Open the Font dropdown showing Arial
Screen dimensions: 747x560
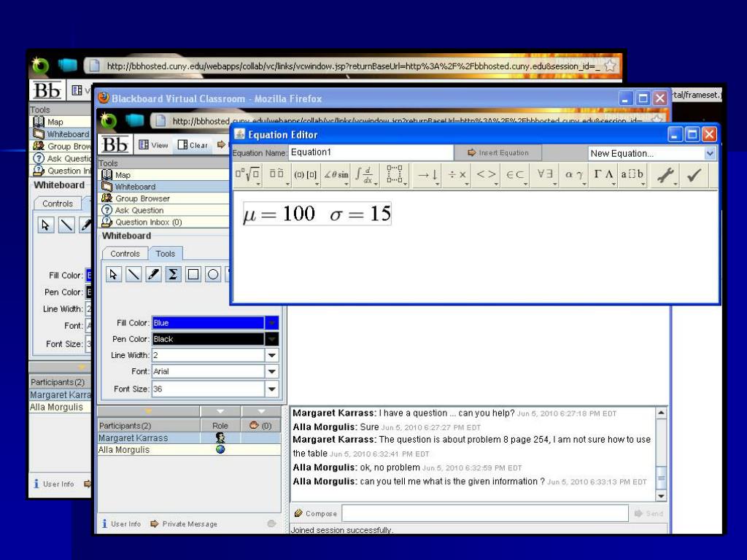[x=271, y=371]
